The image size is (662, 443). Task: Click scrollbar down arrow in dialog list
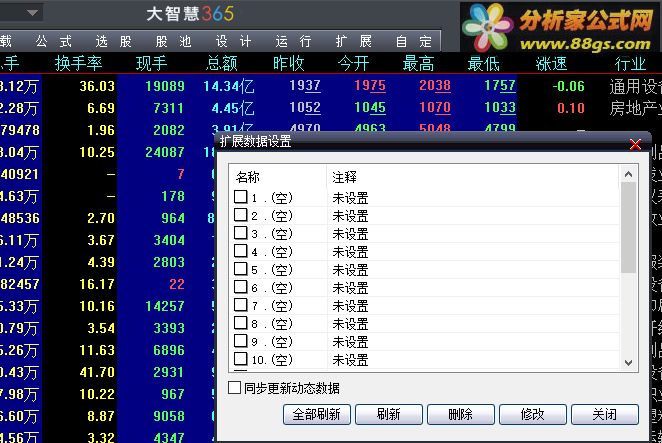tap(628, 362)
